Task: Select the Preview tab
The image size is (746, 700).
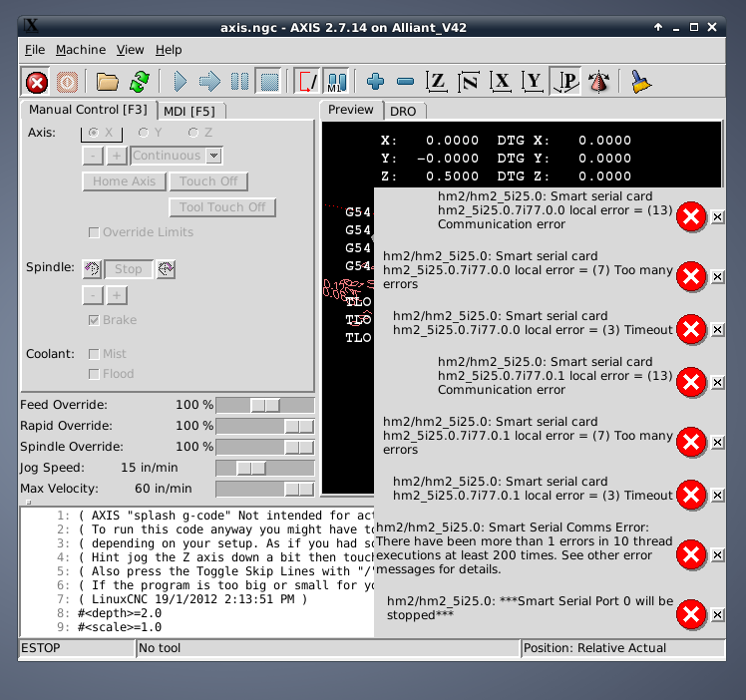Action: (x=351, y=110)
